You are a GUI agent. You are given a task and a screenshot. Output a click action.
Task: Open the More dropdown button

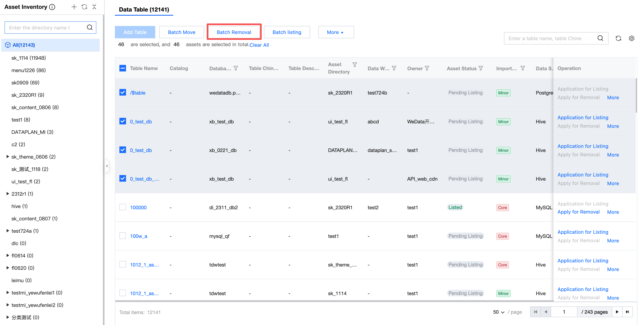(x=336, y=32)
